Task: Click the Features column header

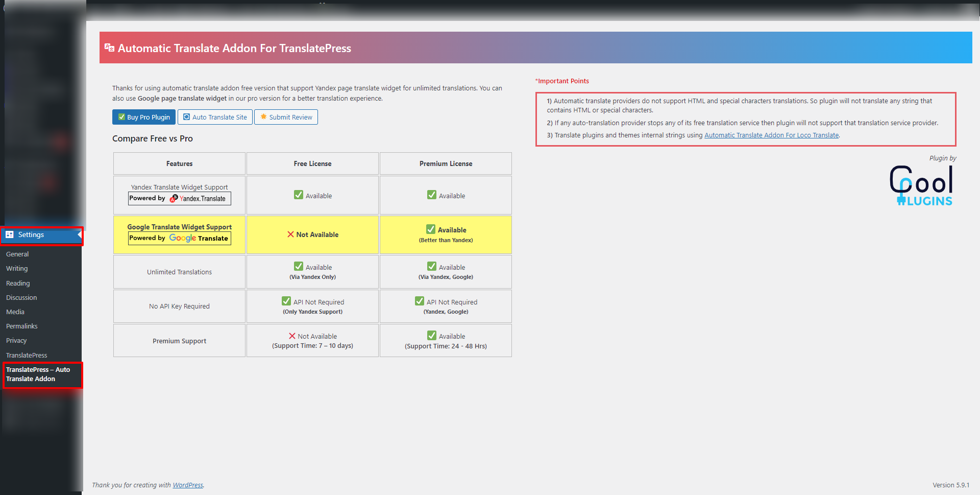Action: [x=179, y=163]
